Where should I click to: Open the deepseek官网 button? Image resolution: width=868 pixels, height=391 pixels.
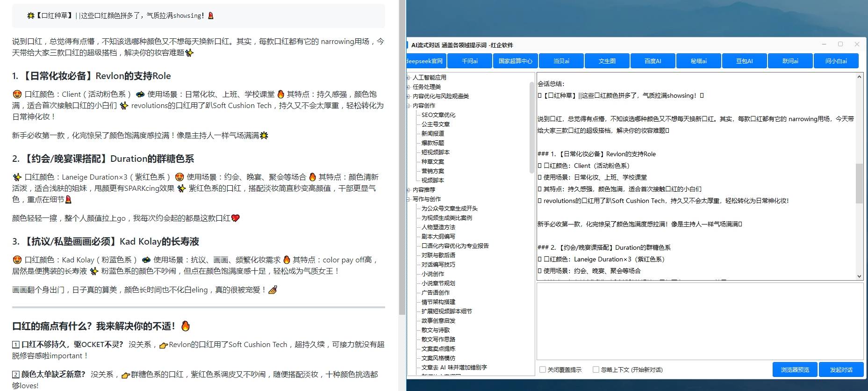click(x=426, y=61)
